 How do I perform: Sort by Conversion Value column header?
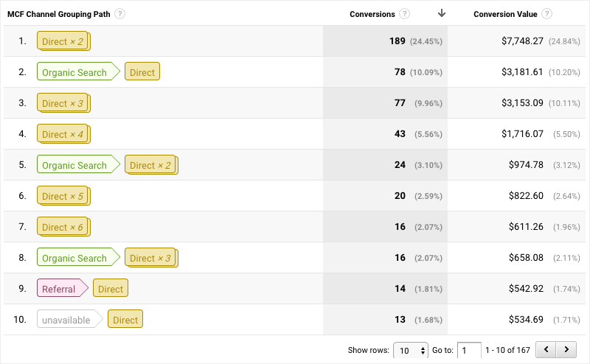click(506, 14)
